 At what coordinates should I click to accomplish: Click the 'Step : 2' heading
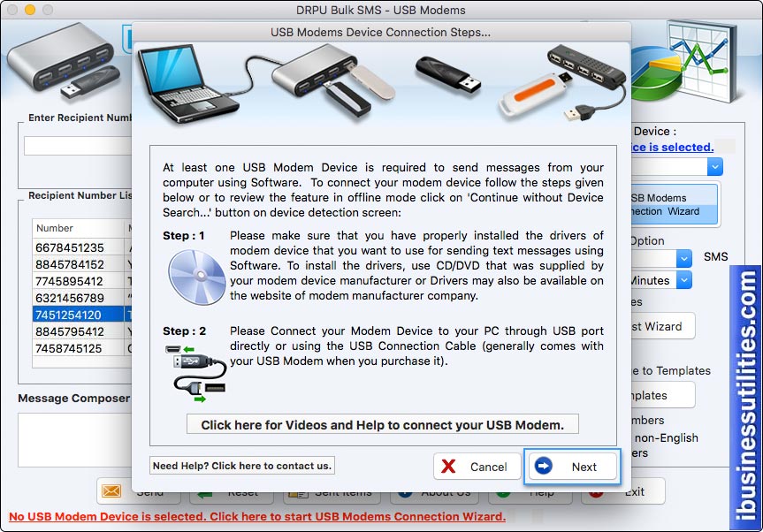click(x=184, y=331)
